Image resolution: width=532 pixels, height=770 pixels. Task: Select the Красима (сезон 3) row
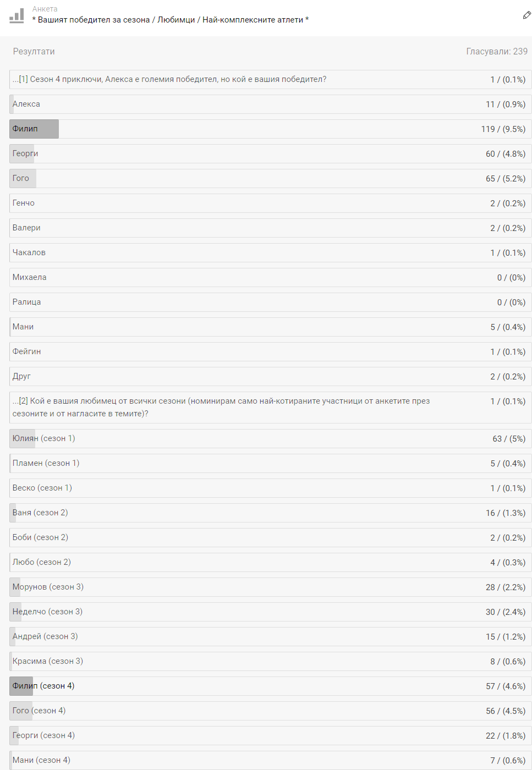tap(271, 661)
